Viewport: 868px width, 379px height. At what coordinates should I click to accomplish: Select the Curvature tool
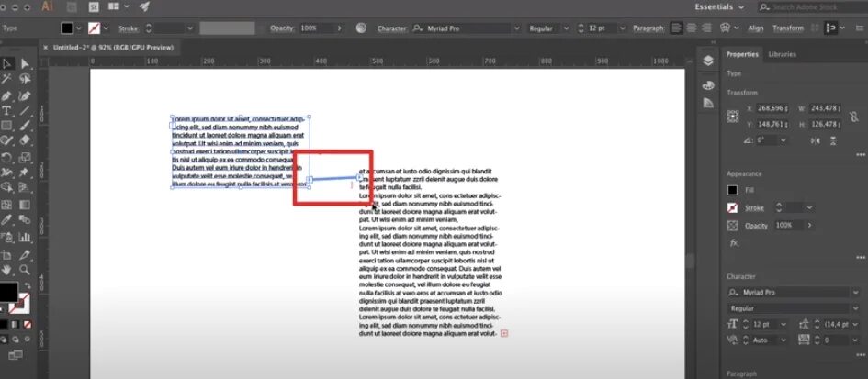click(25, 95)
